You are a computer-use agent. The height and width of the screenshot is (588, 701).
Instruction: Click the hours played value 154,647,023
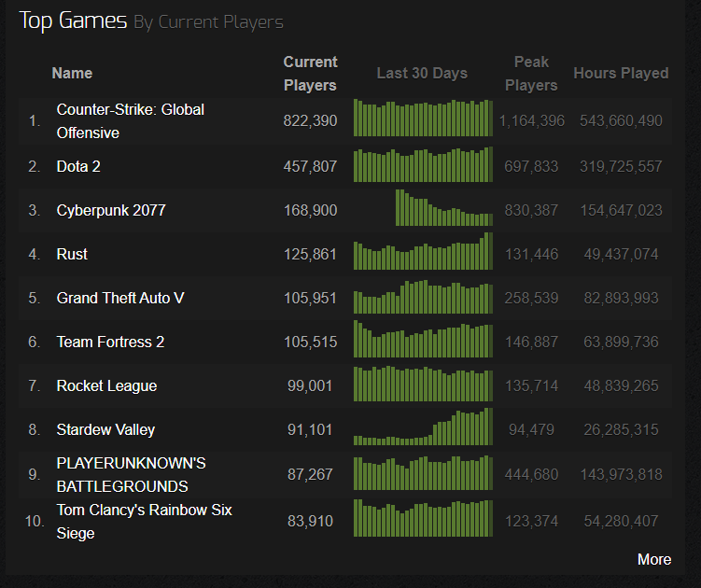621,210
